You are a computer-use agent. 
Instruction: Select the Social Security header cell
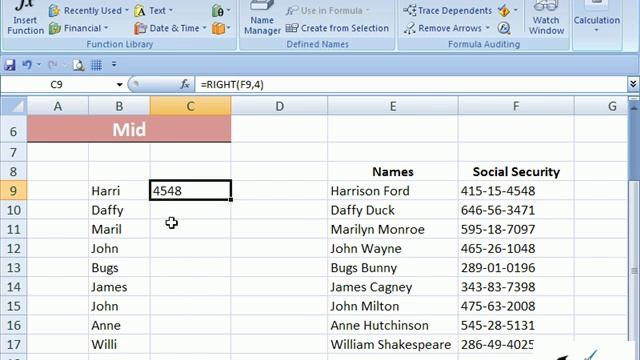(x=516, y=171)
